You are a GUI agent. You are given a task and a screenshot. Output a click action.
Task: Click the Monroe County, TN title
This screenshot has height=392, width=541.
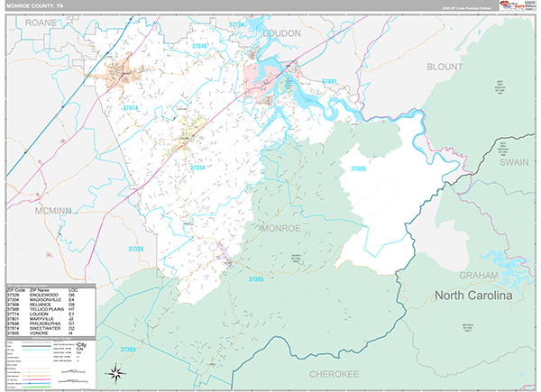pyautogui.click(x=39, y=7)
